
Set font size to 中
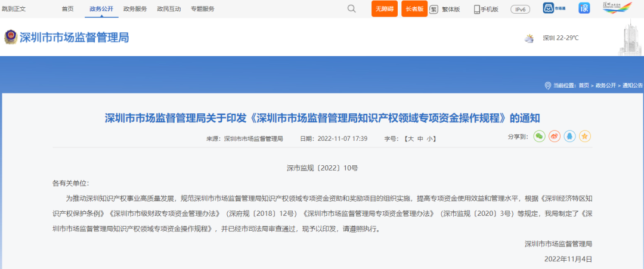click(x=420, y=139)
